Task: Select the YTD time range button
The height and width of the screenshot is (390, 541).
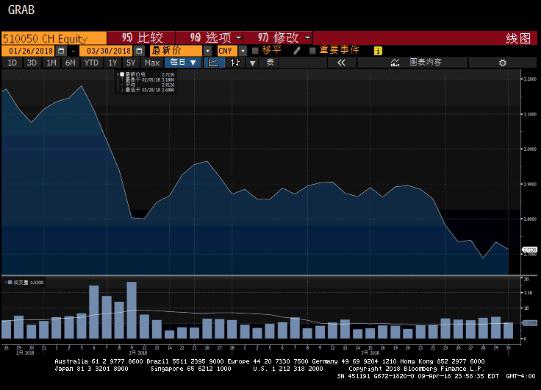Action: [91, 63]
